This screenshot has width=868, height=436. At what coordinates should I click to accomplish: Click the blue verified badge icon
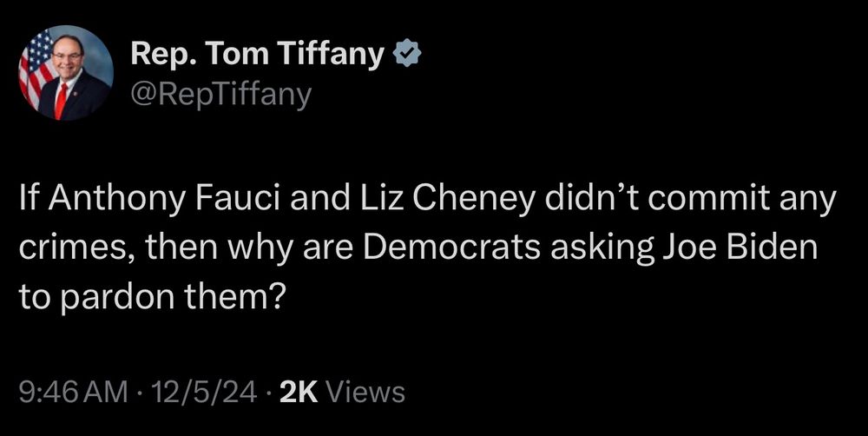407,54
